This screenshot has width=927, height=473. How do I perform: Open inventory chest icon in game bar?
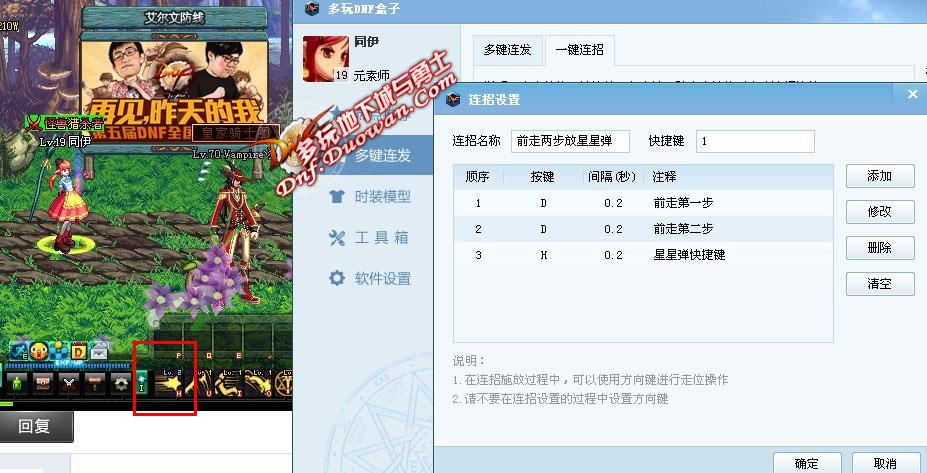43,384
